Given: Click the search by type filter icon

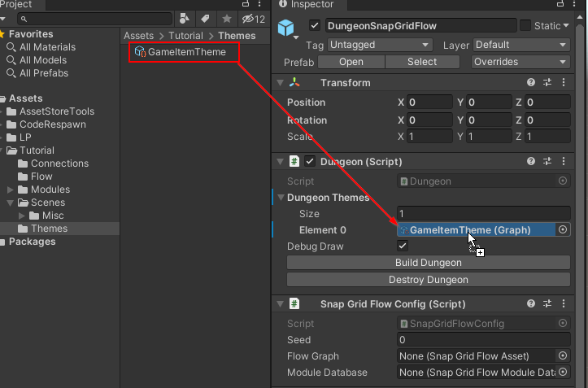Looking at the screenshot, I should coord(185,19).
